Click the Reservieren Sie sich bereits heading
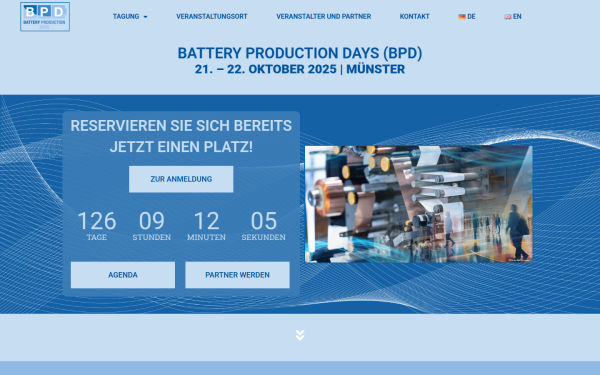600x375 pixels. tap(181, 136)
